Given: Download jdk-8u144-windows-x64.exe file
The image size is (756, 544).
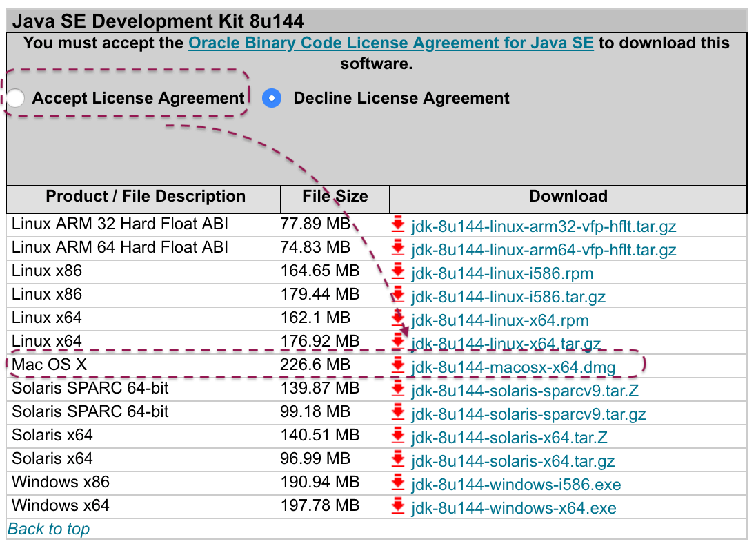Looking at the screenshot, I should click(514, 508).
